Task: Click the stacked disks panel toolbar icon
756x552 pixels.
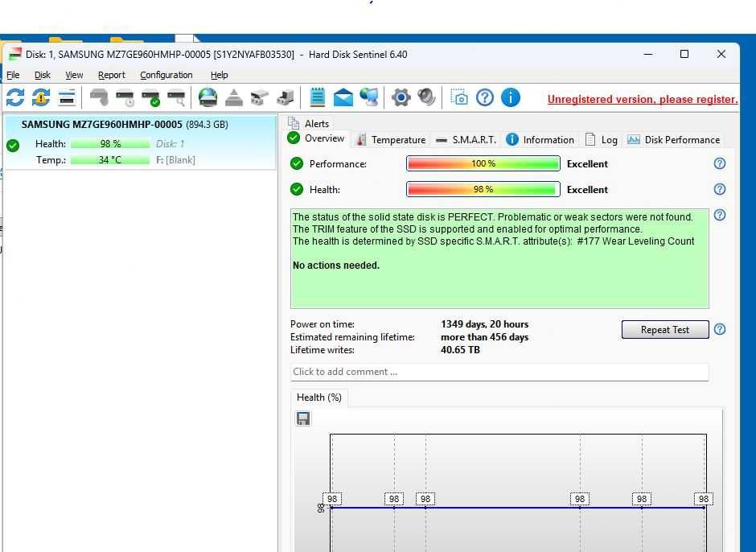Action: tap(67, 97)
